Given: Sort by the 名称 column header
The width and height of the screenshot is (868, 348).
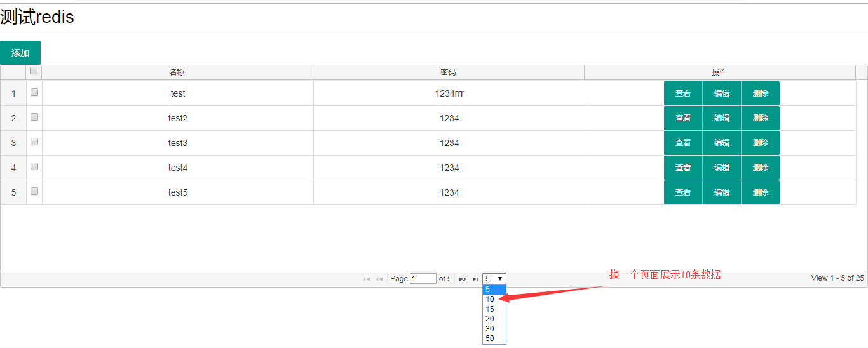Looking at the screenshot, I should point(177,72).
